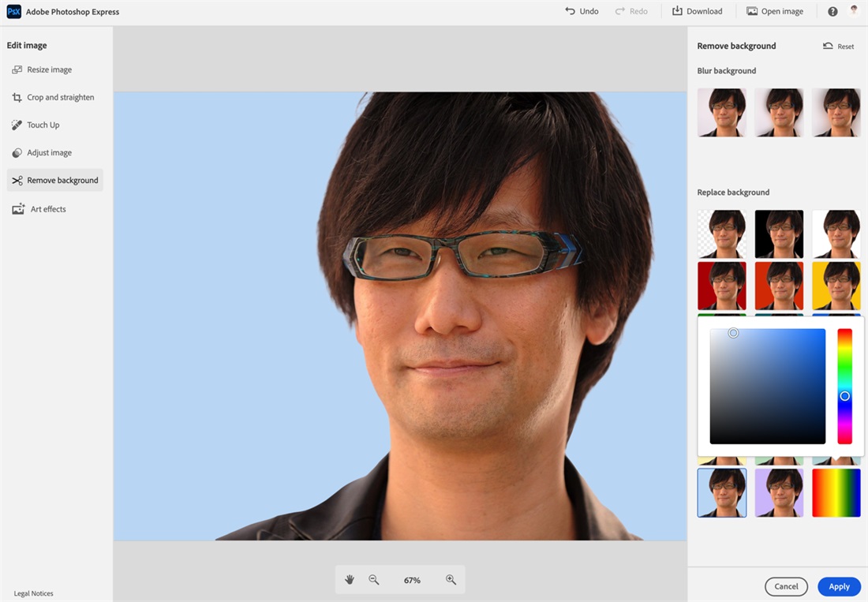The width and height of the screenshot is (868, 602).
Task: Open the Help menu
Action: point(832,11)
